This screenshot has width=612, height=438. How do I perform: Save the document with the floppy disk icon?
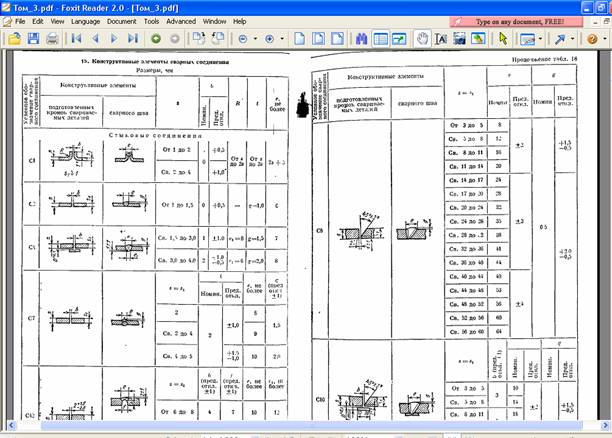32,38
